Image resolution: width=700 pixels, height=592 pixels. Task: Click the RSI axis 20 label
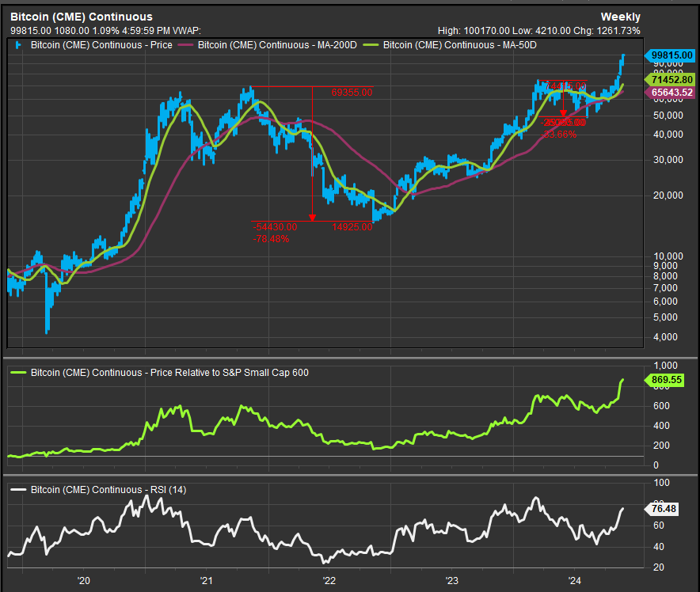click(659, 567)
